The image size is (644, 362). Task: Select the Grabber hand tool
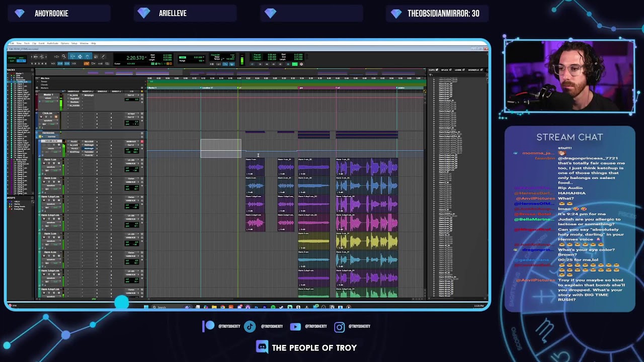point(87,57)
